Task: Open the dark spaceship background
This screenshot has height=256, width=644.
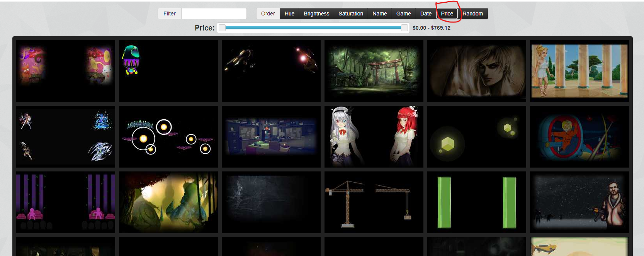Action: click(x=271, y=71)
